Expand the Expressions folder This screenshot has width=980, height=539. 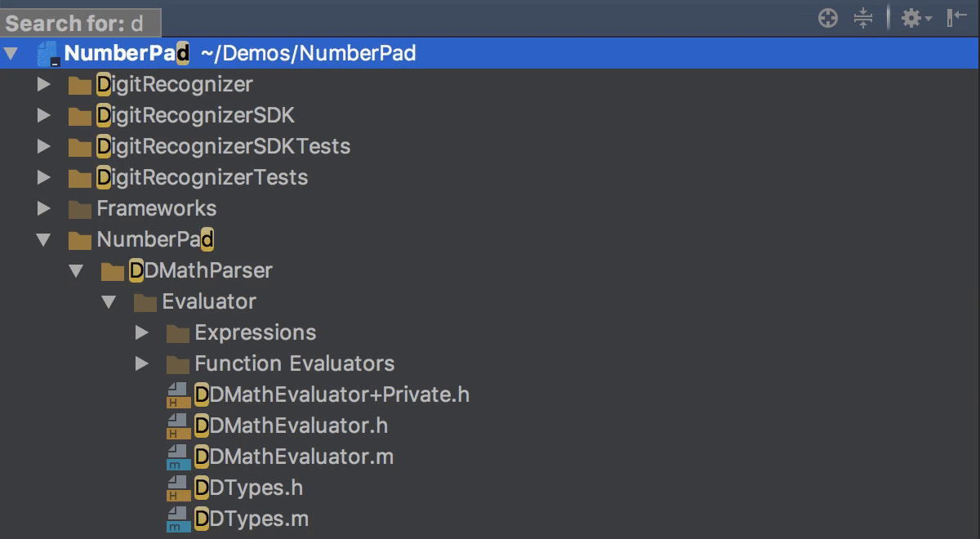[x=142, y=333]
